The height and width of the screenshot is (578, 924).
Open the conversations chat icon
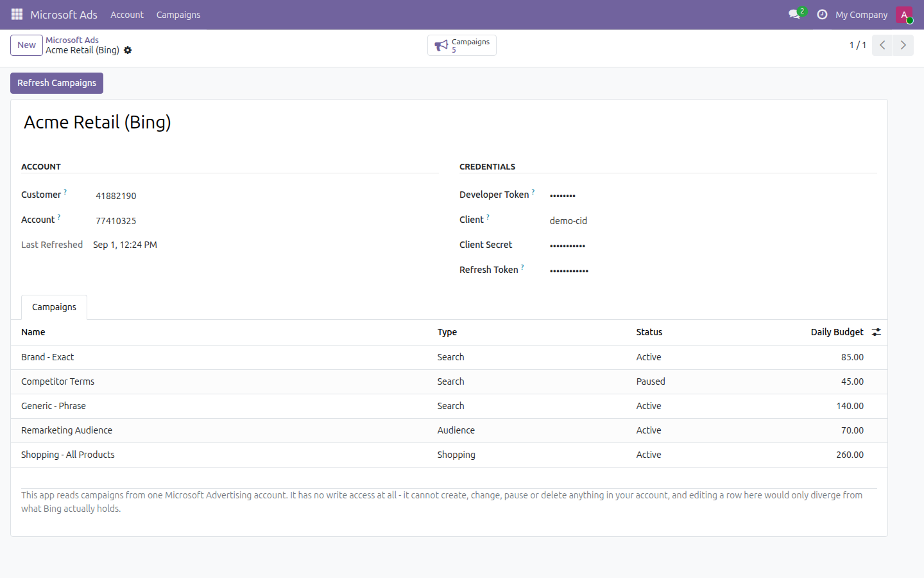(794, 14)
